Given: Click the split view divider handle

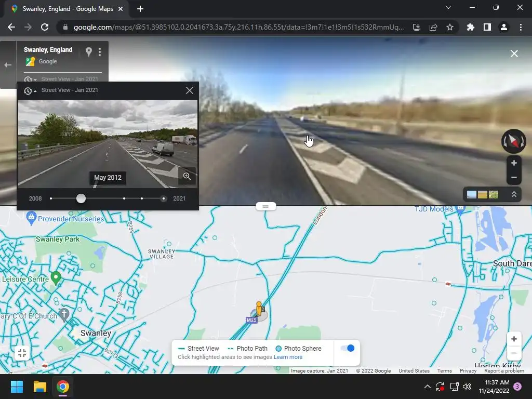Looking at the screenshot, I should click(x=265, y=206).
